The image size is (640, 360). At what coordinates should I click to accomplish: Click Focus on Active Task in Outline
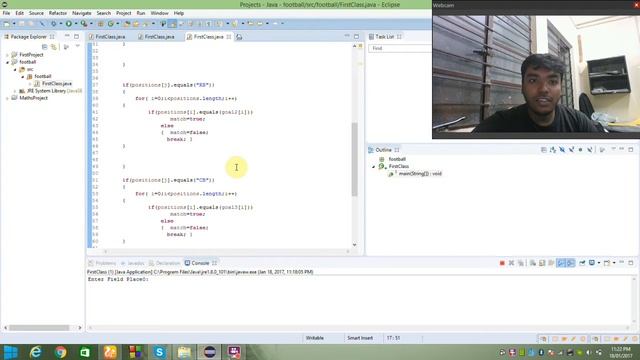(602, 150)
